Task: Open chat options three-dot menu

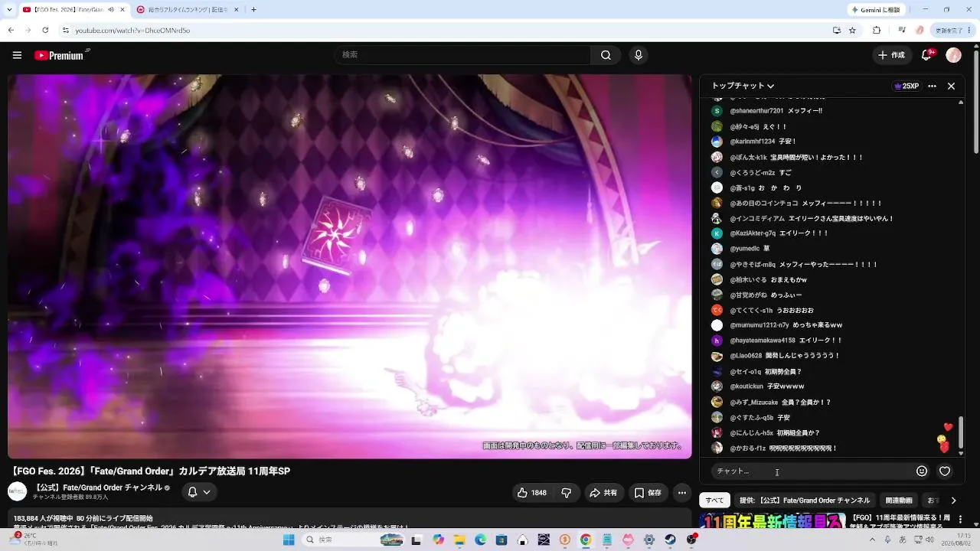Action: click(932, 86)
